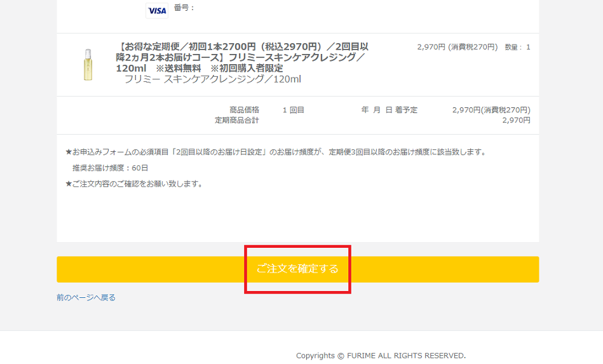Click the 定期商品合計 label
The height and width of the screenshot is (364, 603).
[237, 120]
